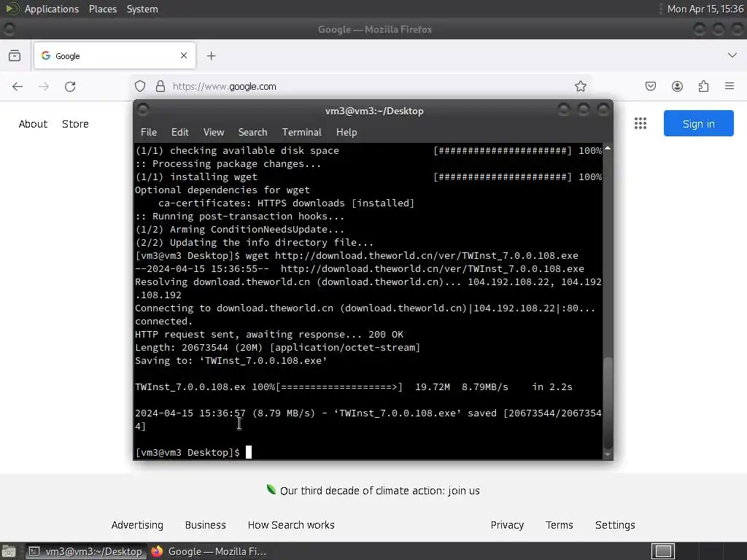Open the Google apps grid icon
This screenshot has width=747, height=560.
pyautogui.click(x=640, y=123)
